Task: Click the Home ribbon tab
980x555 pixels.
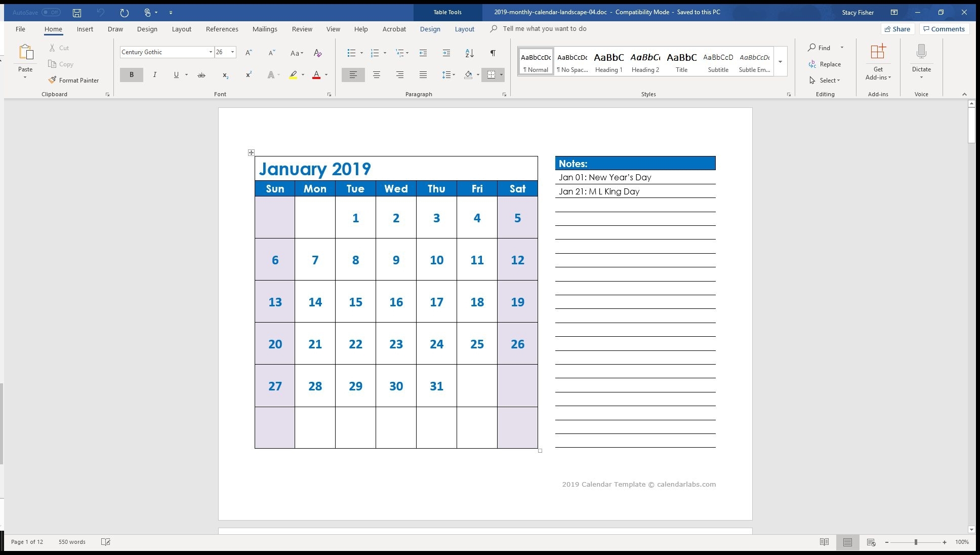Action: (x=53, y=28)
